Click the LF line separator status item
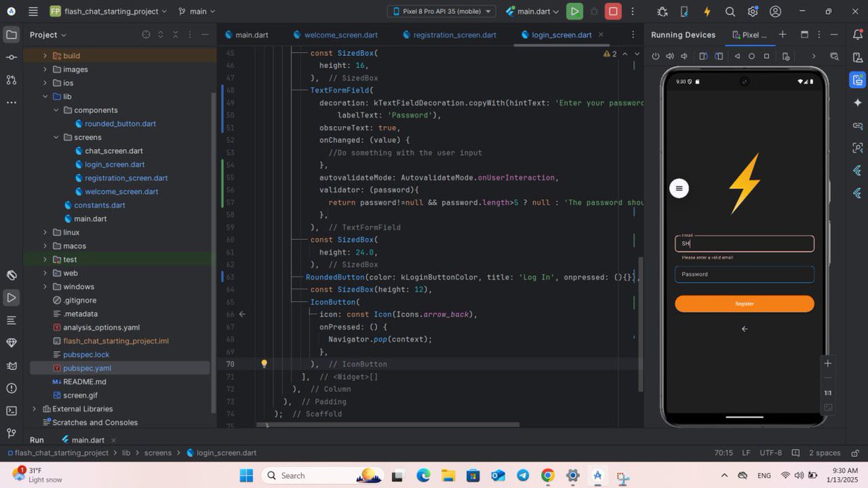 tap(746, 453)
